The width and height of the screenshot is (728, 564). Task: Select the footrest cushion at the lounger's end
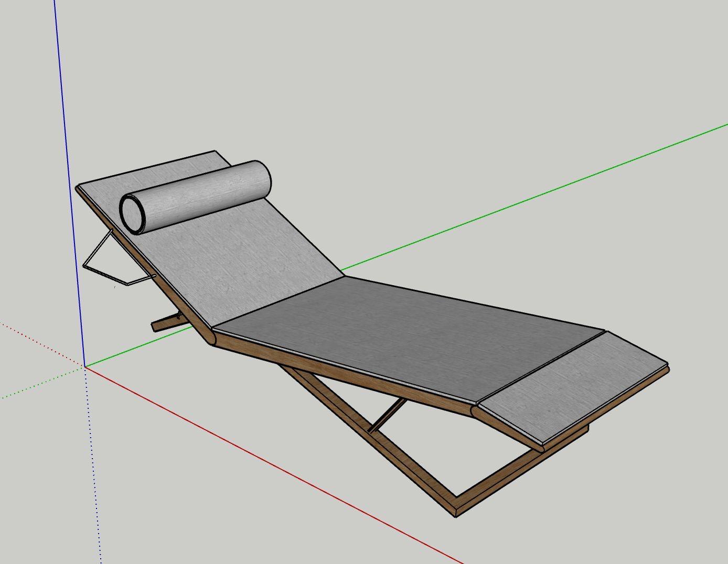pyautogui.click(x=574, y=385)
